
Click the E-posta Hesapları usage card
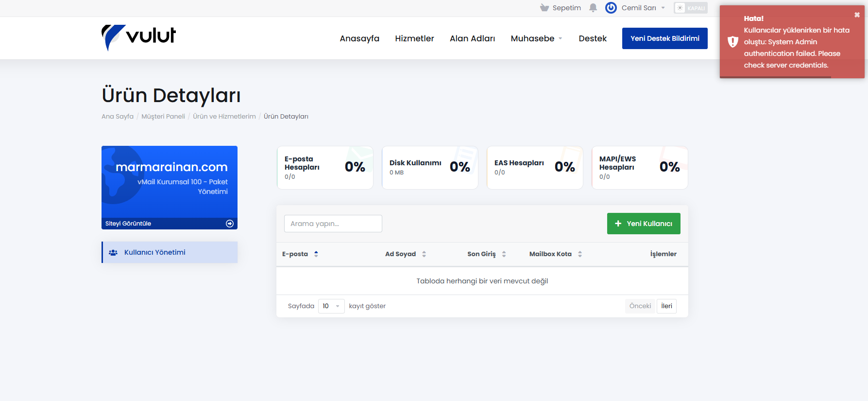point(325,168)
